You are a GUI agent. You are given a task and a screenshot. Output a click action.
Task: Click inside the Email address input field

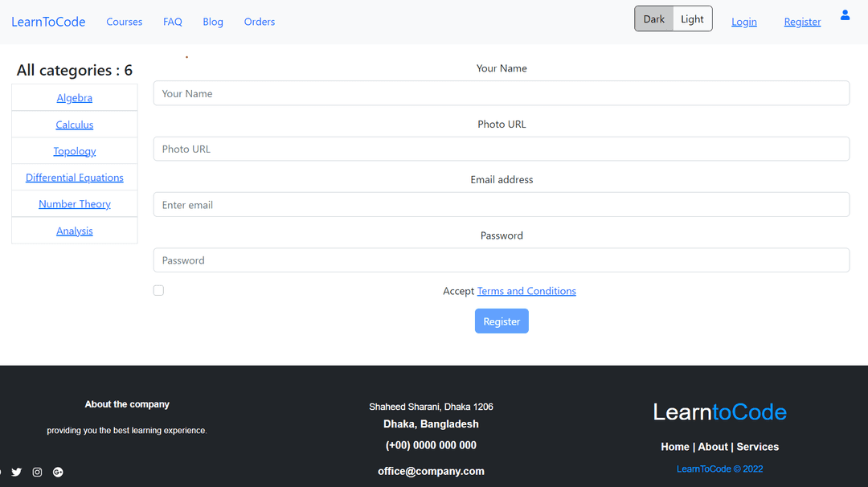click(502, 204)
